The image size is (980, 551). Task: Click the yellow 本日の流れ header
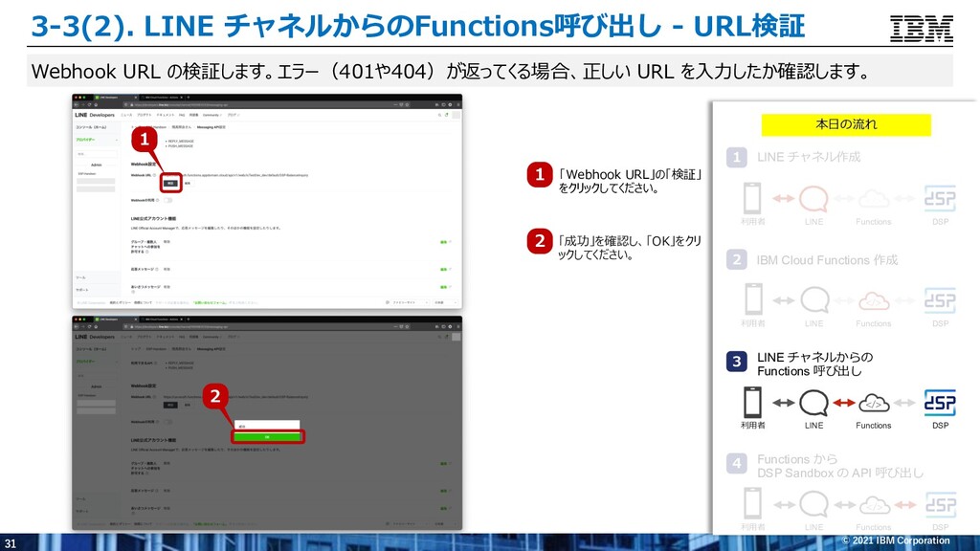click(x=846, y=124)
